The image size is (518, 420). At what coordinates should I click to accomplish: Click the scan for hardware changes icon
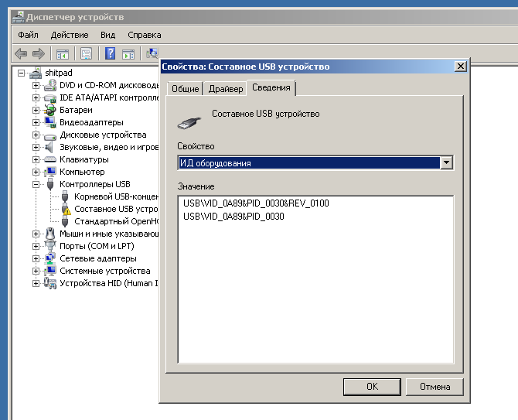(x=152, y=53)
